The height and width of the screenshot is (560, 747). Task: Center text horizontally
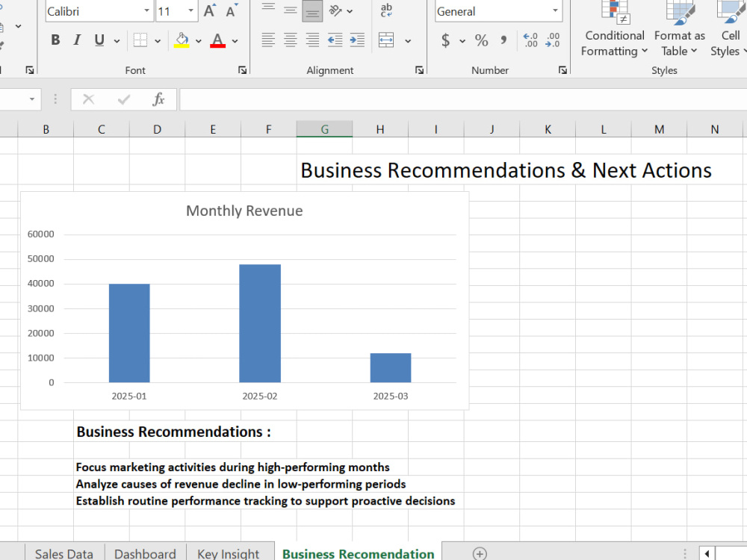[x=290, y=40]
